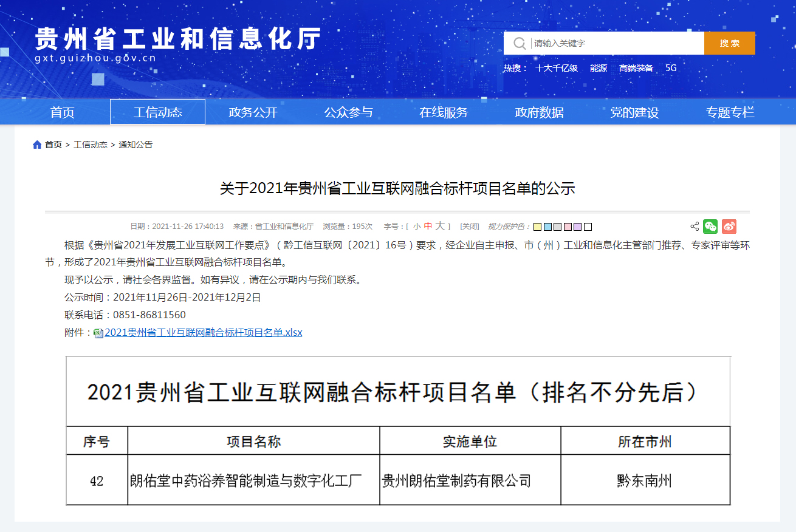796x532 pixels.
Task: Click the Weibo share icon
Action: click(x=729, y=227)
